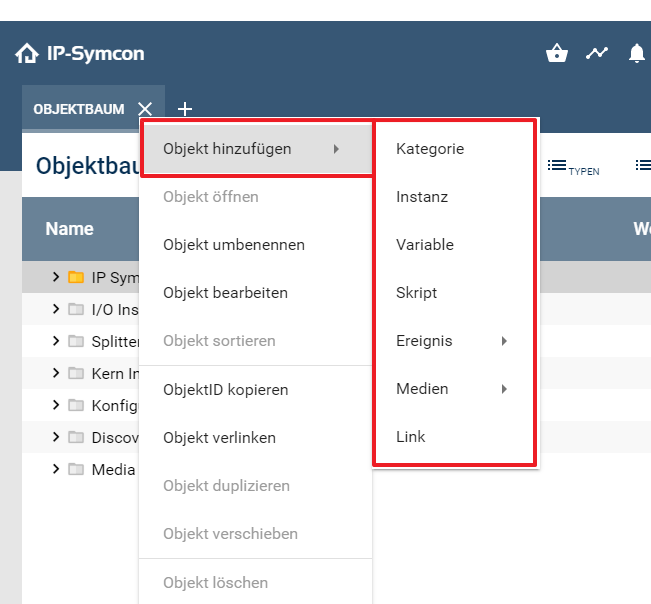Click the notification bell icon
Screen dimensions: 651x604
click(x=637, y=53)
